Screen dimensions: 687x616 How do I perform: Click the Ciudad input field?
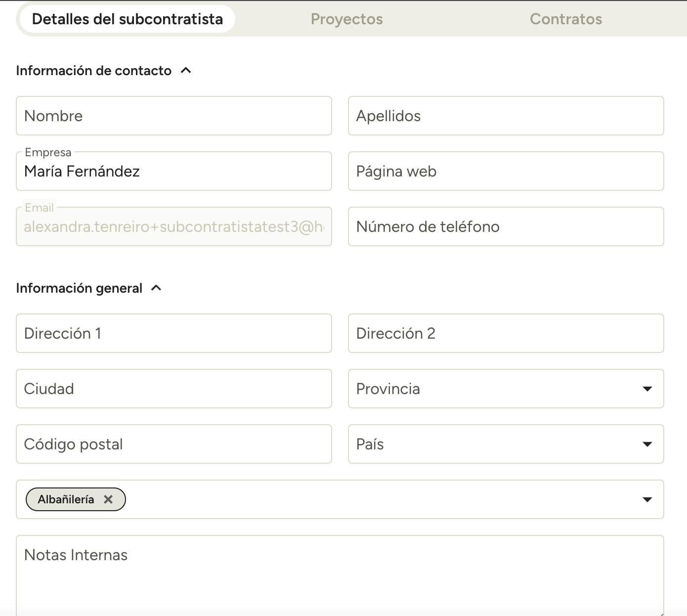point(173,389)
